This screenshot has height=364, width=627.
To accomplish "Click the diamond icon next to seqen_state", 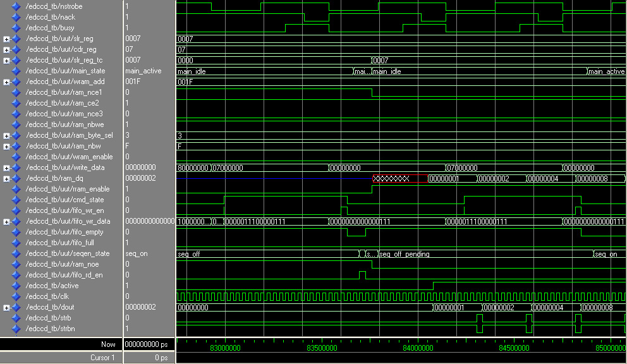I will 16,253.
